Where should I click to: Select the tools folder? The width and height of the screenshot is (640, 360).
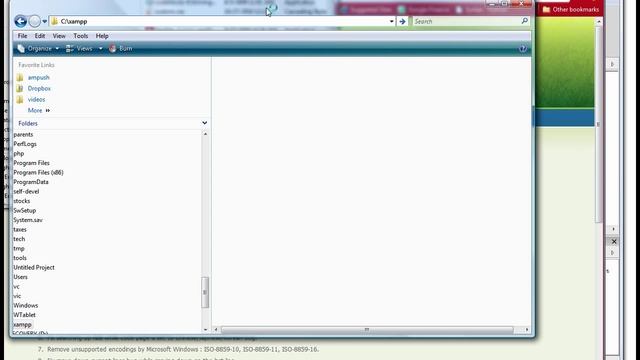[x=20, y=258]
